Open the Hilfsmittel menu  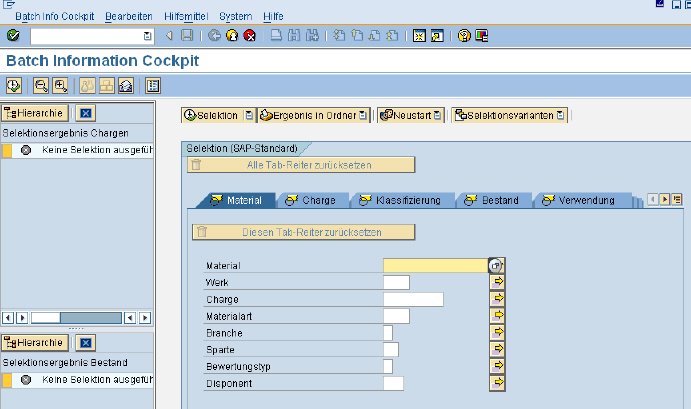point(186,16)
